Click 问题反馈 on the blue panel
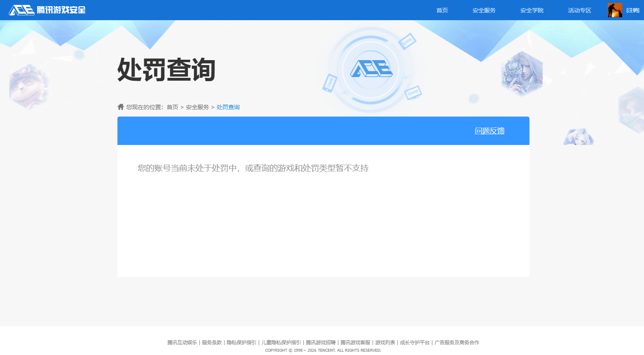 tap(489, 131)
